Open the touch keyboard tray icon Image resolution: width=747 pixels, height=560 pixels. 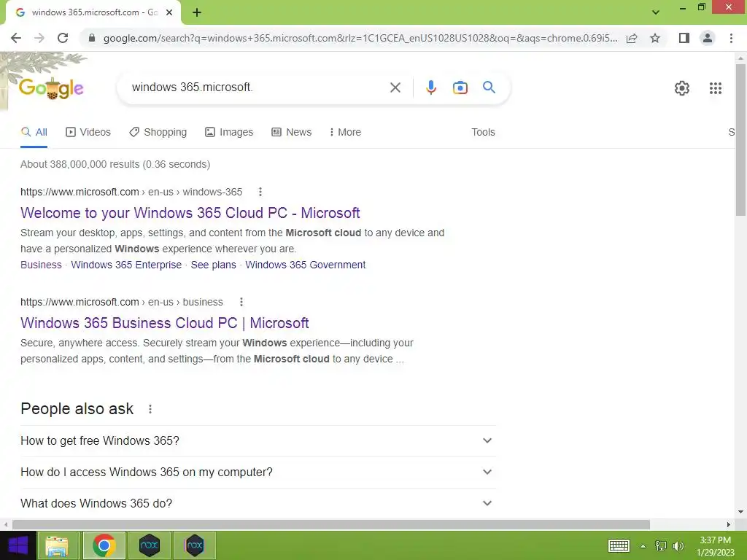point(619,545)
